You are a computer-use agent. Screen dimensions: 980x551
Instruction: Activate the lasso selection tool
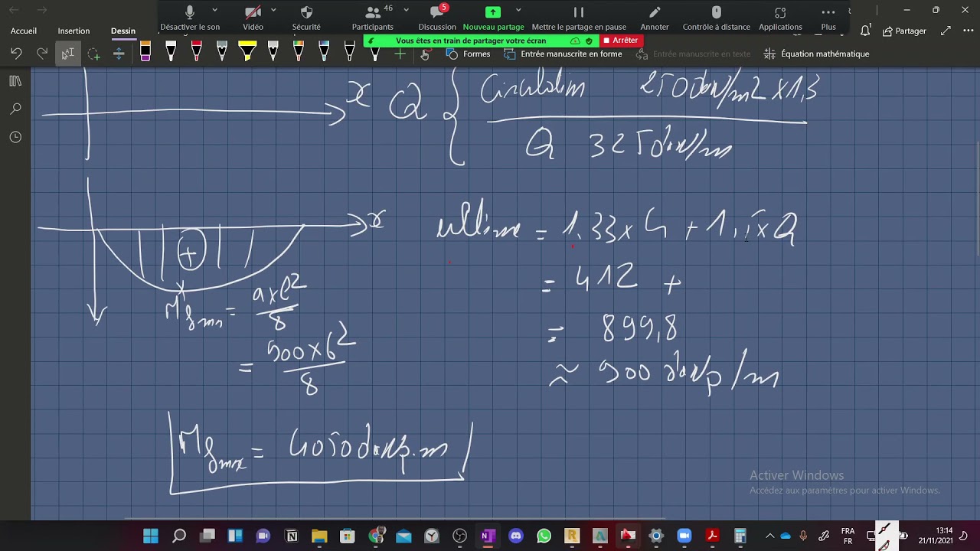(x=93, y=54)
